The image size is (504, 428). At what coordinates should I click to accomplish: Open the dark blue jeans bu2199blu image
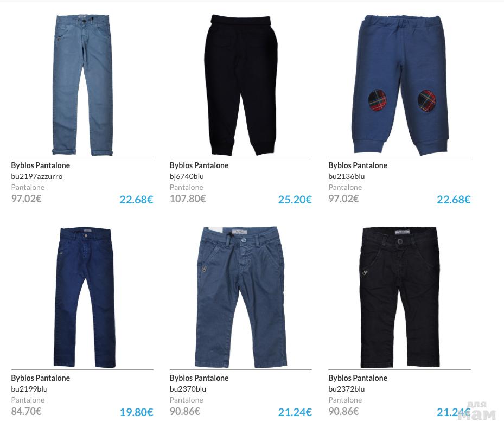(85, 297)
